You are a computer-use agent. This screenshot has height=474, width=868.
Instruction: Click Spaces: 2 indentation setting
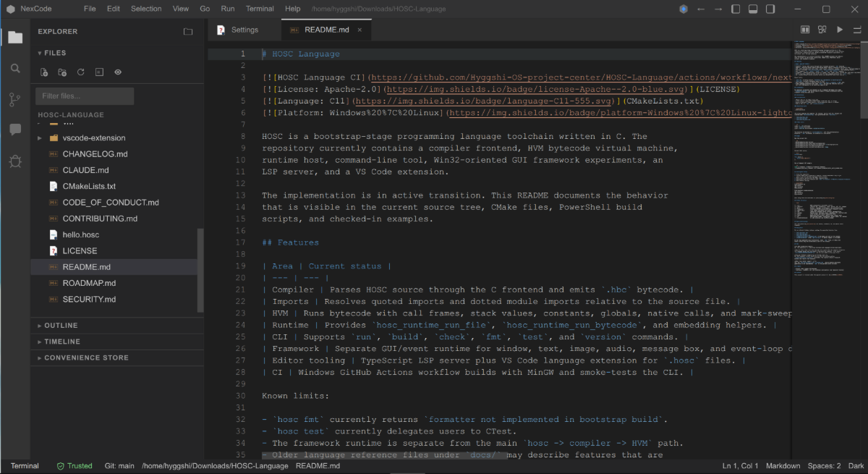824,466
